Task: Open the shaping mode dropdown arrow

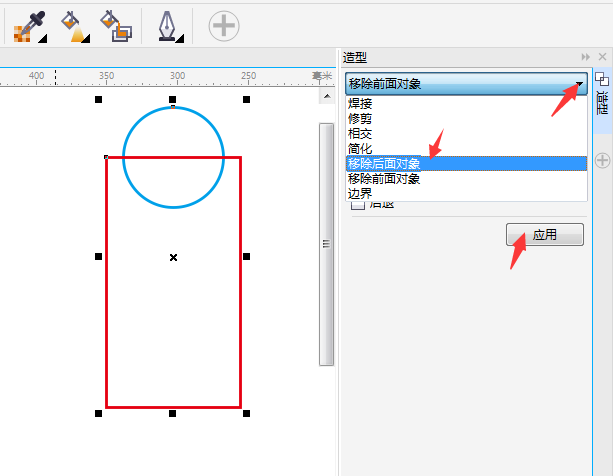Action: pyautogui.click(x=578, y=84)
